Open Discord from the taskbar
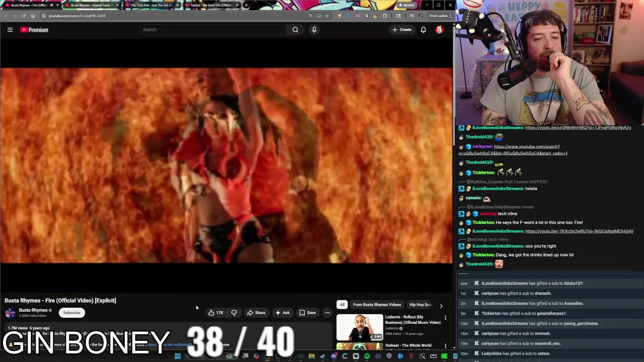This screenshot has width=644, height=362. click(x=334, y=356)
